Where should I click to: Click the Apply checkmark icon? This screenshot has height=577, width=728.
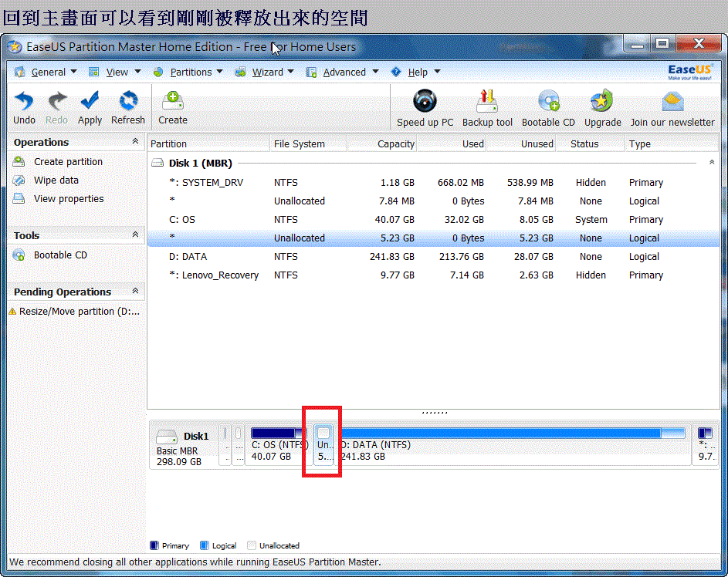90,100
